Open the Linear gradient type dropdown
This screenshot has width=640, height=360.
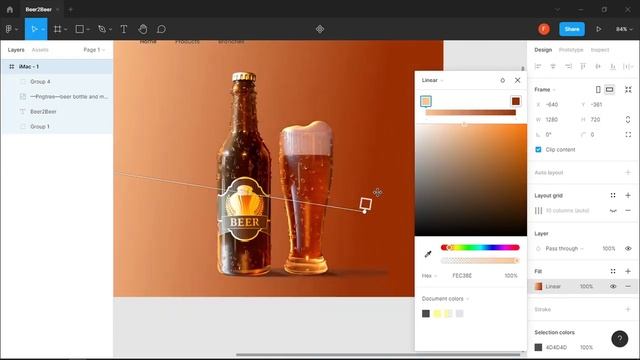(x=432, y=80)
